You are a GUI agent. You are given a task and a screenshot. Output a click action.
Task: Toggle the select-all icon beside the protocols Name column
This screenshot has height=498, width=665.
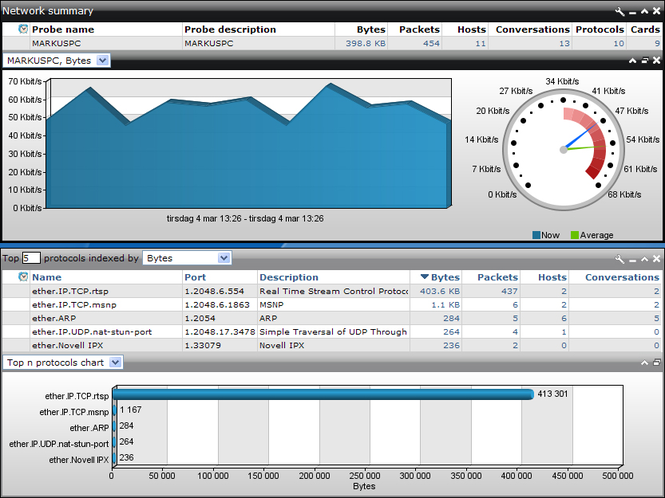(23, 277)
